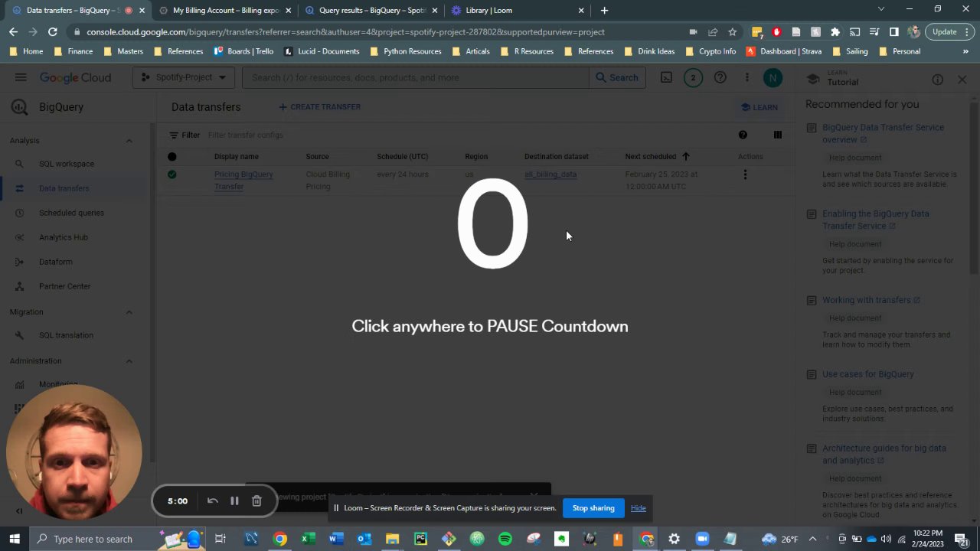Click CREATE TRANSFER
The height and width of the screenshot is (551, 980).
tap(319, 107)
